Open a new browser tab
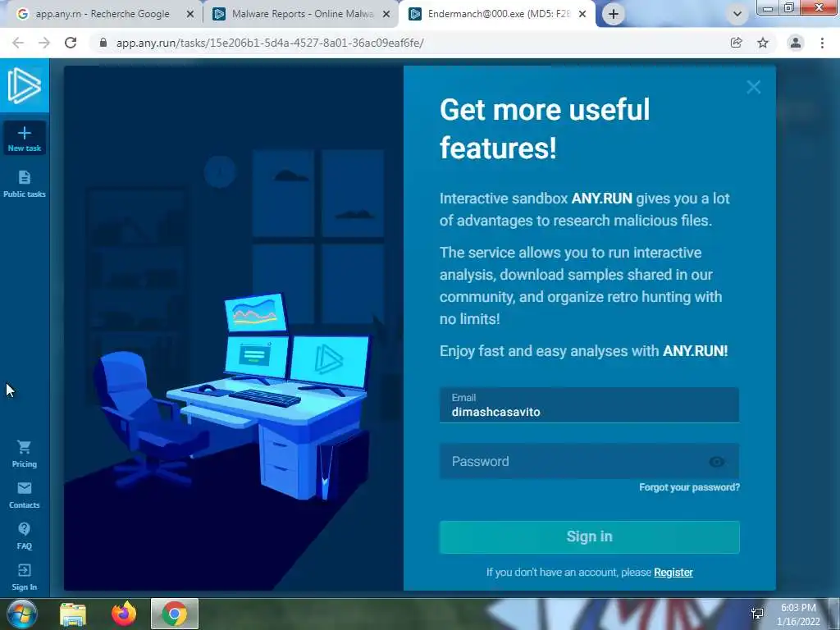The height and width of the screenshot is (630, 840). [x=614, y=15]
